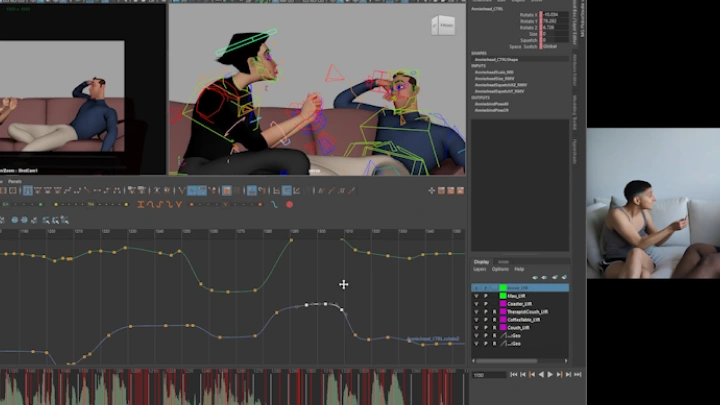
Task: Click the last layer icon above layer list
Action: (x=564, y=277)
